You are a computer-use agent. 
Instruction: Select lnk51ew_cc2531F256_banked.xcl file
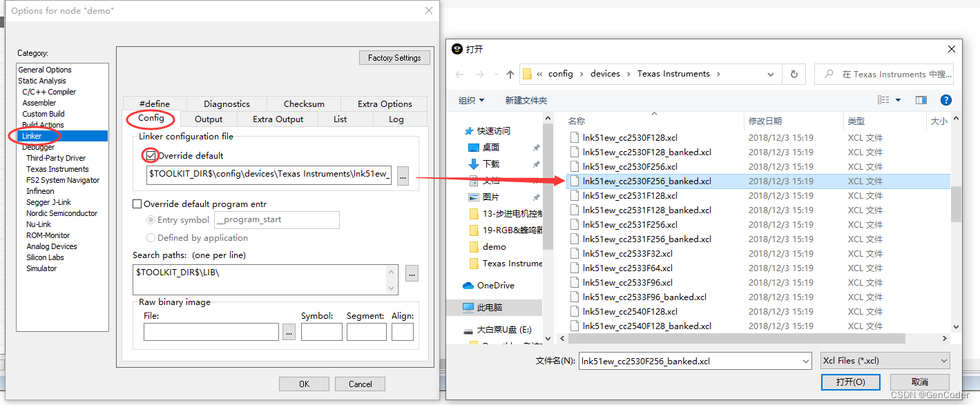(x=646, y=239)
